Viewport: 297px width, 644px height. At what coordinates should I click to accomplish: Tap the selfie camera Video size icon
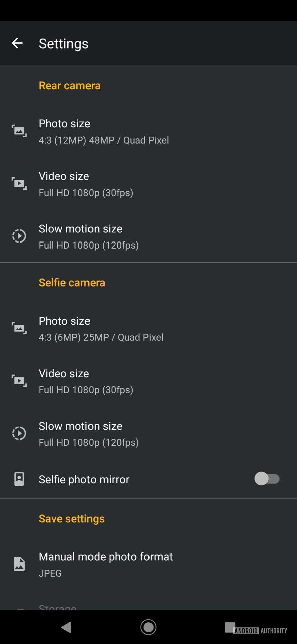19,381
